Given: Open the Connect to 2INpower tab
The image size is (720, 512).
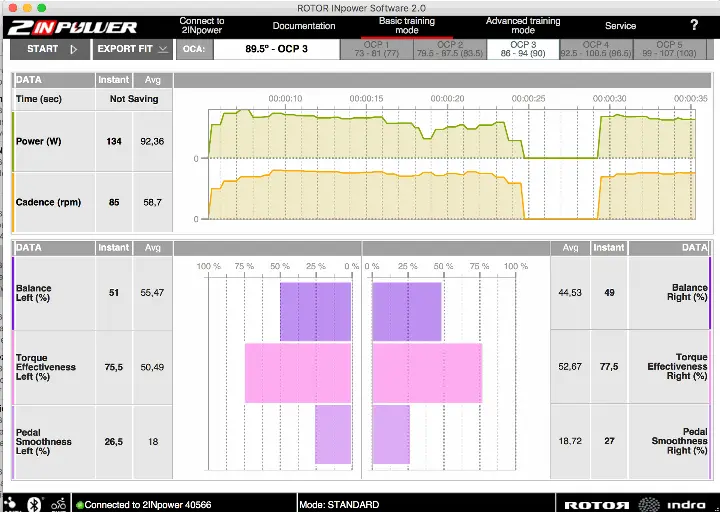Looking at the screenshot, I should pyautogui.click(x=202, y=26).
